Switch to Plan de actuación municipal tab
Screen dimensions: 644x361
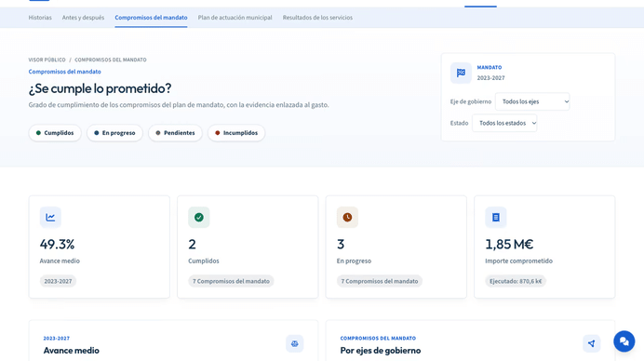[235, 18]
